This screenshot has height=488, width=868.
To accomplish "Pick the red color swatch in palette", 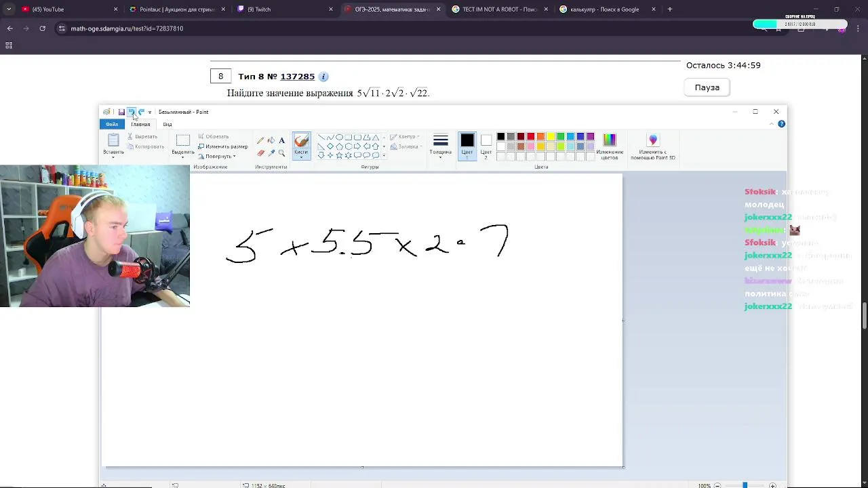I will pos(530,137).
